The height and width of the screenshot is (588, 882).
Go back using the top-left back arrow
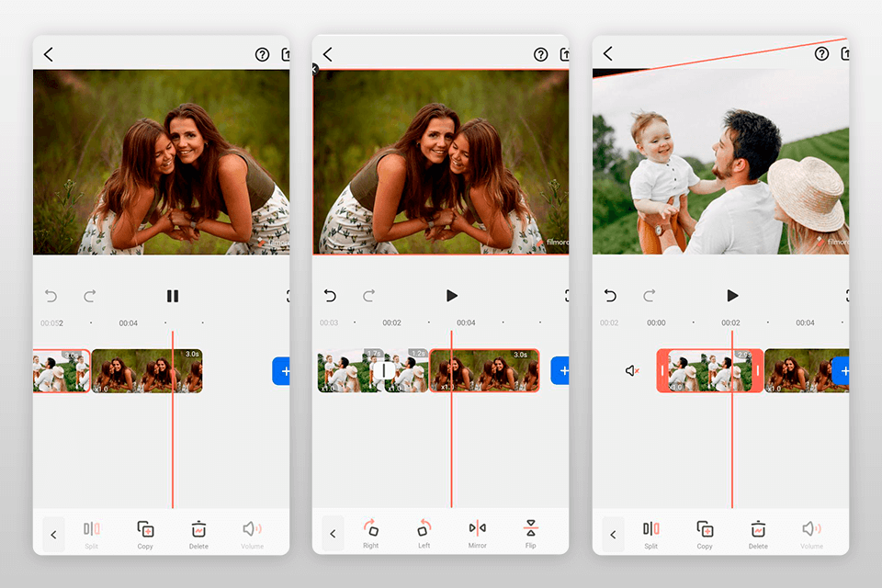48,54
